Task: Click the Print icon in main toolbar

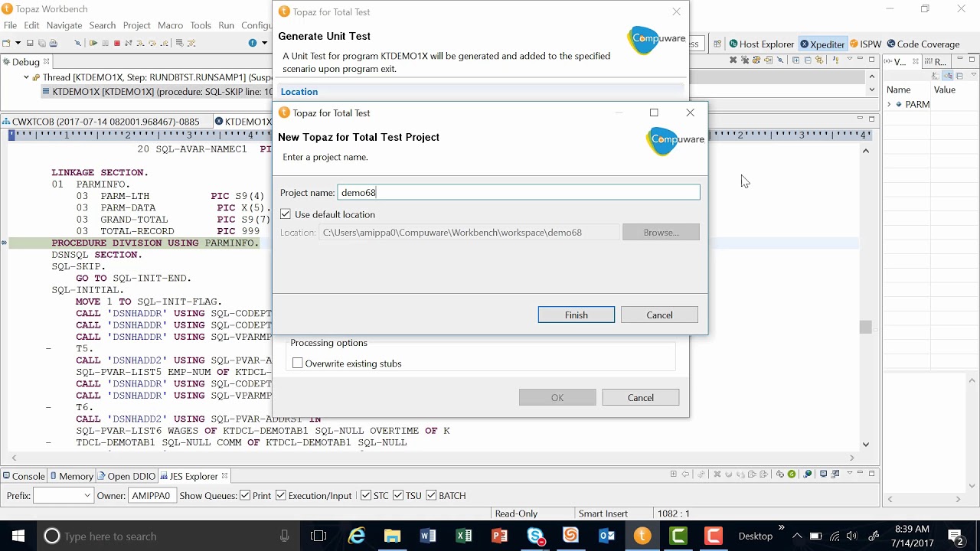Action: pyautogui.click(x=53, y=44)
